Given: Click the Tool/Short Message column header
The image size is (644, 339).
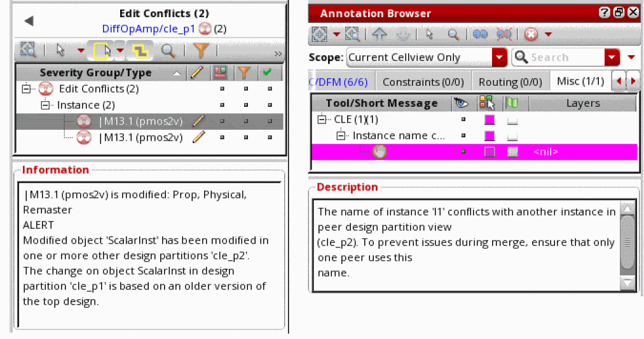Looking at the screenshot, I should 381,103.
